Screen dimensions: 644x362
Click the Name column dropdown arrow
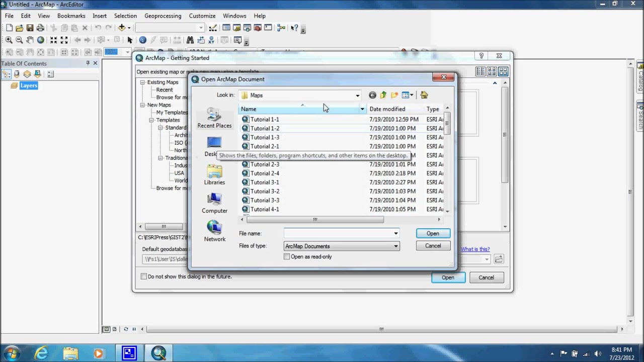362,109
